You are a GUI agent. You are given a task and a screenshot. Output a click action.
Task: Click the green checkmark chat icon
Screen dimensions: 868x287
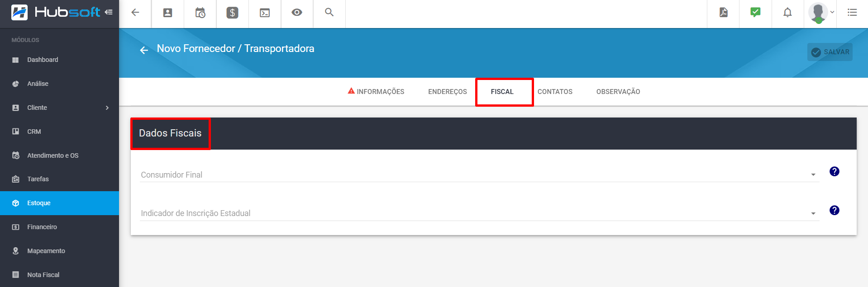[755, 12]
